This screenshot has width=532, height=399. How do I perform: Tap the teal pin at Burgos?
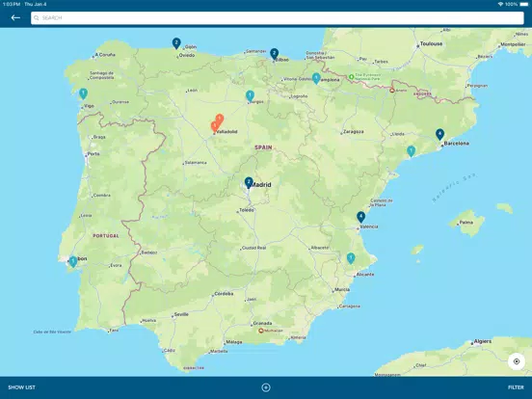(250, 96)
